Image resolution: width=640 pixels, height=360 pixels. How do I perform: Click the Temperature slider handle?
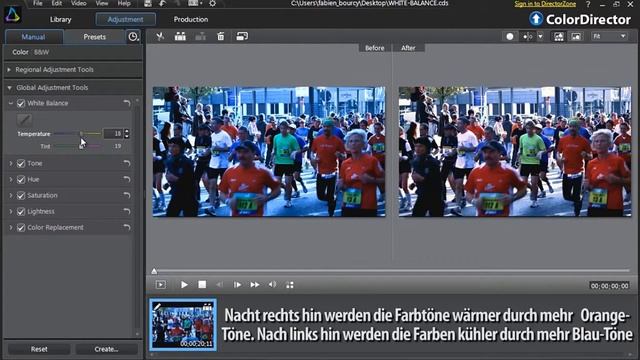[x=81, y=133]
